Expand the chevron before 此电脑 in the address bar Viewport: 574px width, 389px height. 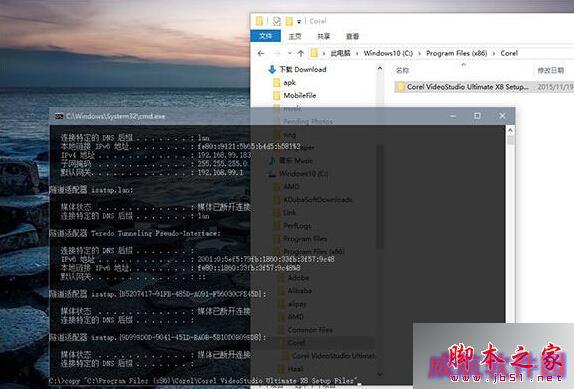coord(324,53)
